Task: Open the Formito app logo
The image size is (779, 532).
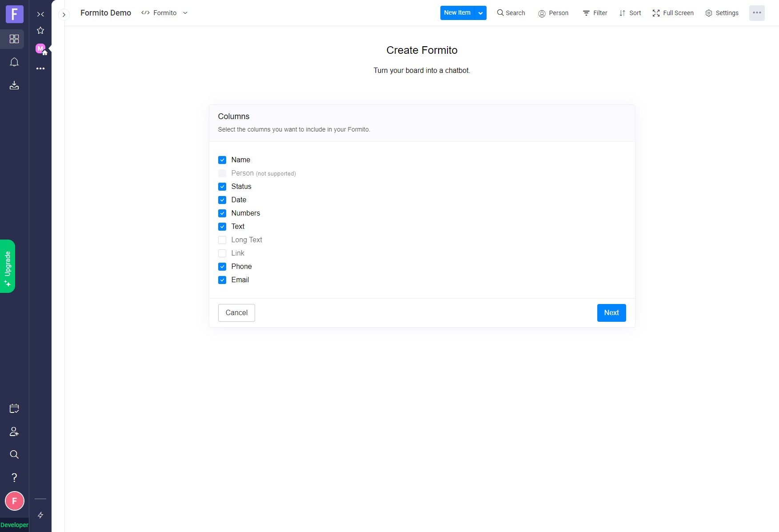Action: [14, 14]
